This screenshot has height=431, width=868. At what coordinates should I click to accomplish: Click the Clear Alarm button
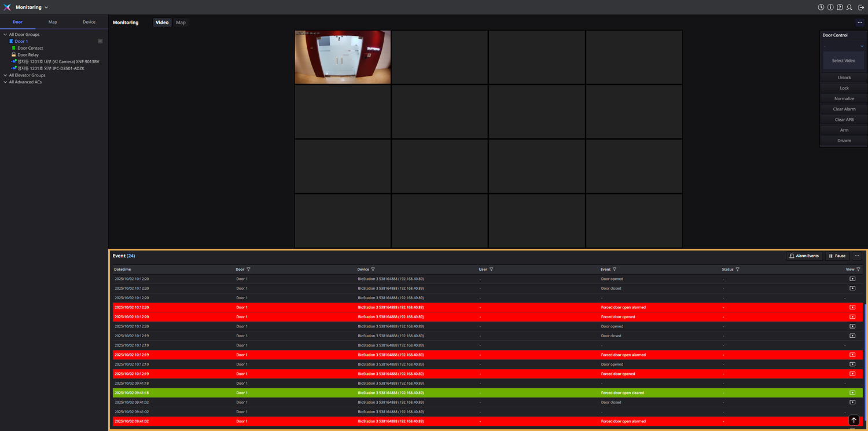(844, 109)
